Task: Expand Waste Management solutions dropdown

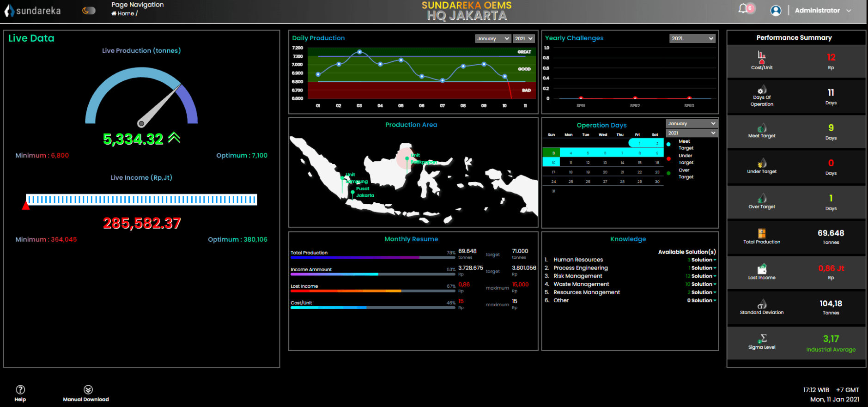Action: [701, 284]
